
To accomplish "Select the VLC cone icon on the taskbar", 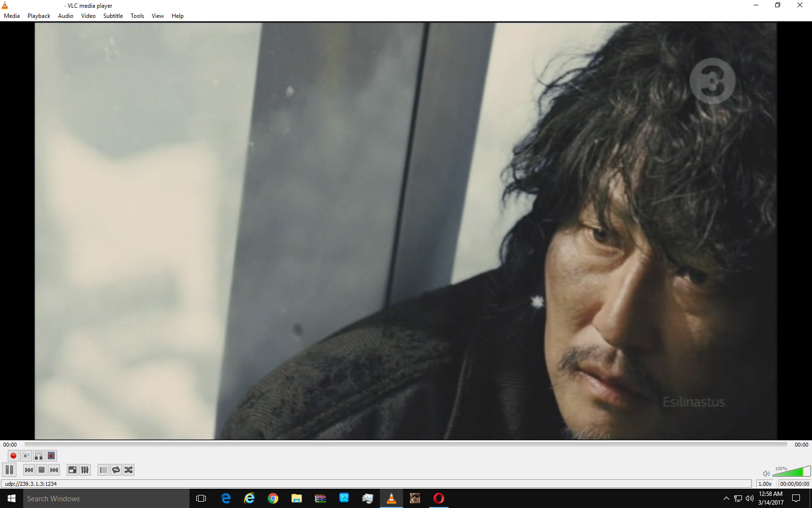I will coord(391,498).
